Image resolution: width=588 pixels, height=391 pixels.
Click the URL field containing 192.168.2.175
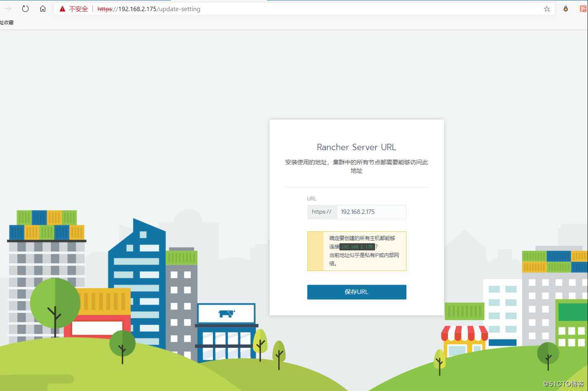(371, 212)
